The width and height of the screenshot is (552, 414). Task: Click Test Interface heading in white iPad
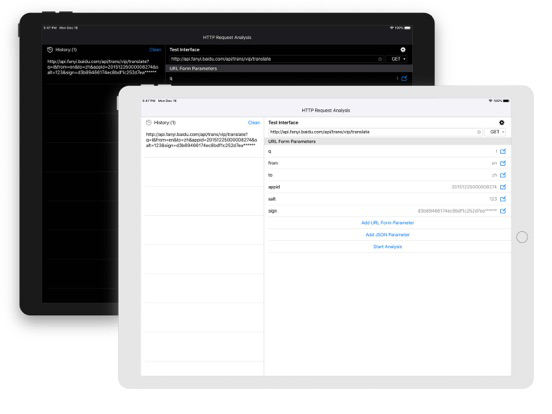[x=283, y=123]
